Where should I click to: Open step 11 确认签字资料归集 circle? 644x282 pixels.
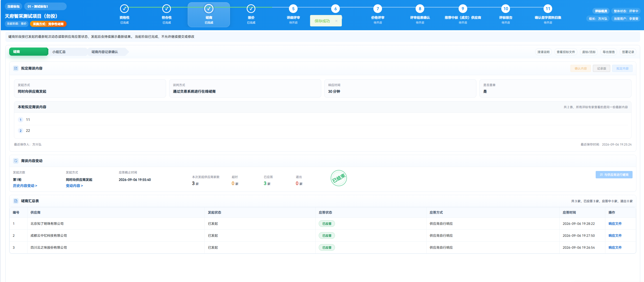(x=548, y=9)
